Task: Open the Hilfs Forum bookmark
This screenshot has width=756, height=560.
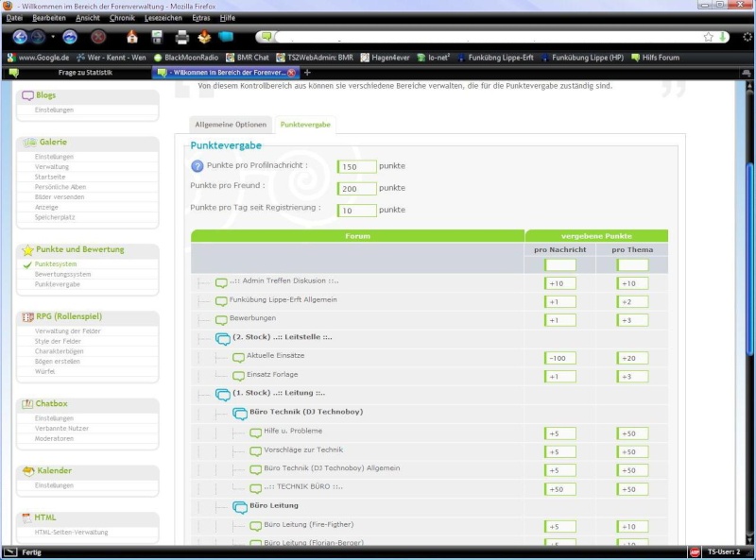Action: pos(655,58)
